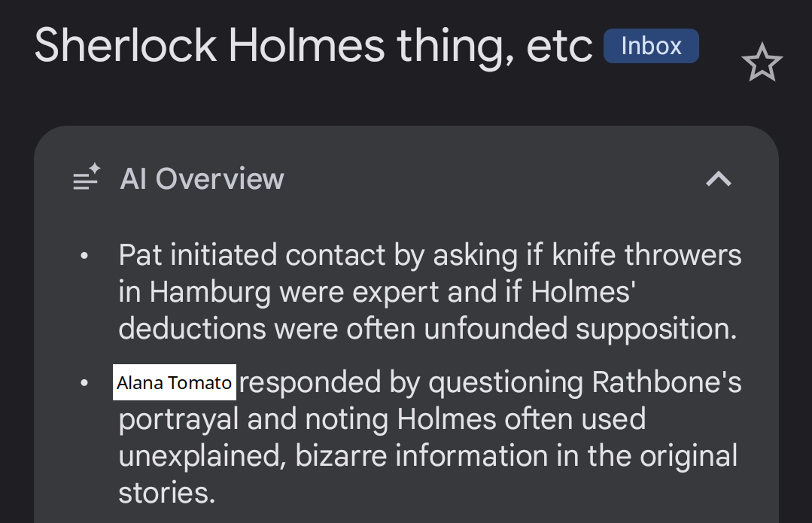The height and width of the screenshot is (523, 812).
Task: Click the "AI Overview" heading text
Action: coord(202,179)
